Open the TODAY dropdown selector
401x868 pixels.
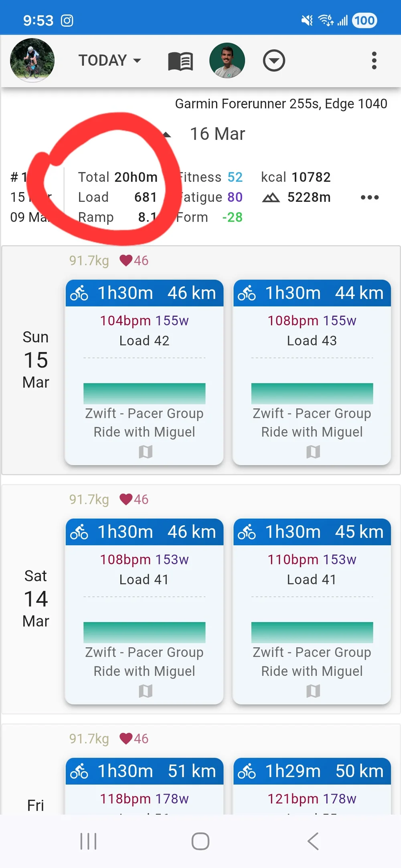click(109, 60)
